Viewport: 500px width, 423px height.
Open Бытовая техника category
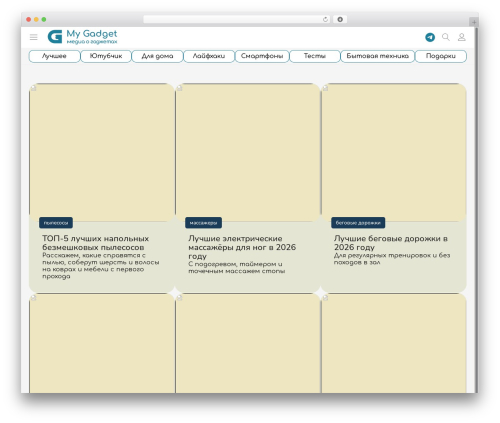coord(377,56)
